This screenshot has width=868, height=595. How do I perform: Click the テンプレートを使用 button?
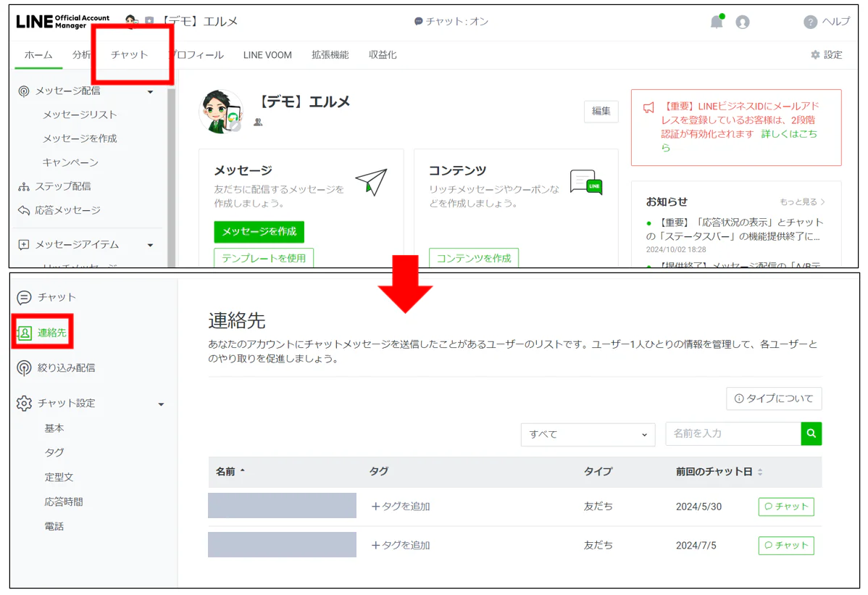(264, 258)
